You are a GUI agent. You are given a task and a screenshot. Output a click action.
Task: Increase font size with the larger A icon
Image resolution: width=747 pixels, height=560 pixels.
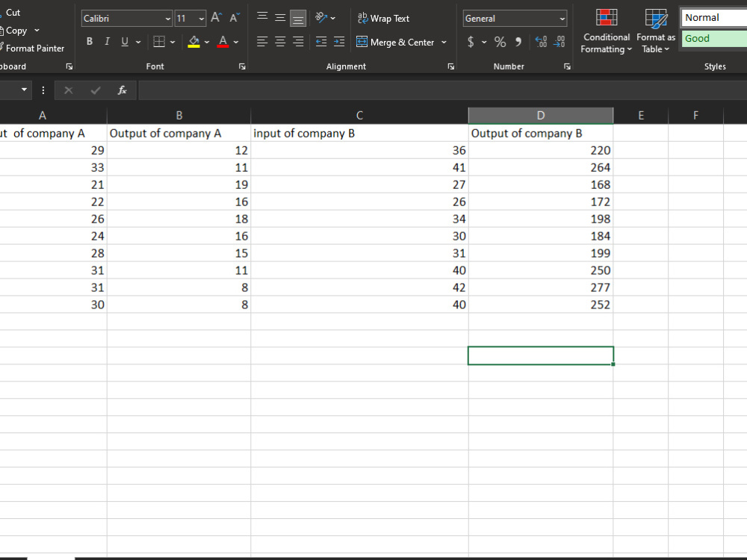(216, 18)
